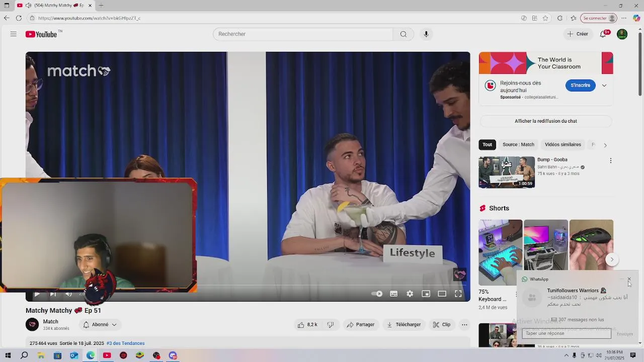Viewport: 644px width, 362px height.
Task: Select the Tout filter chip
Action: pos(487,145)
